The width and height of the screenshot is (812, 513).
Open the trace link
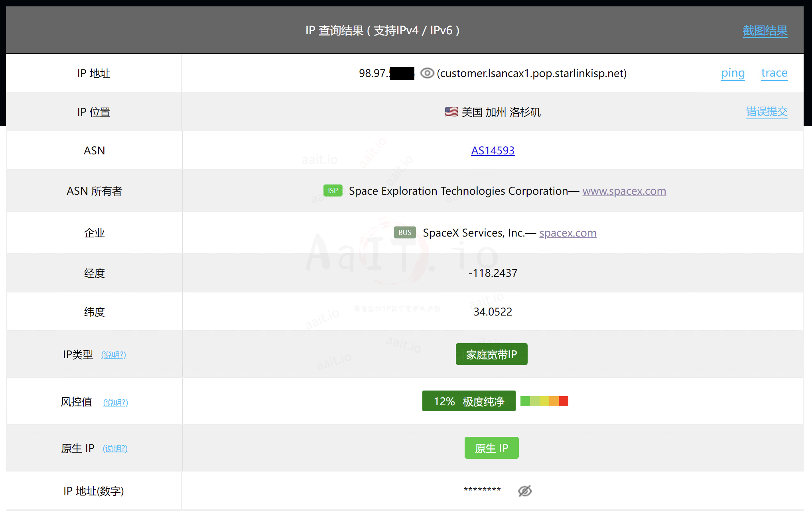click(774, 73)
